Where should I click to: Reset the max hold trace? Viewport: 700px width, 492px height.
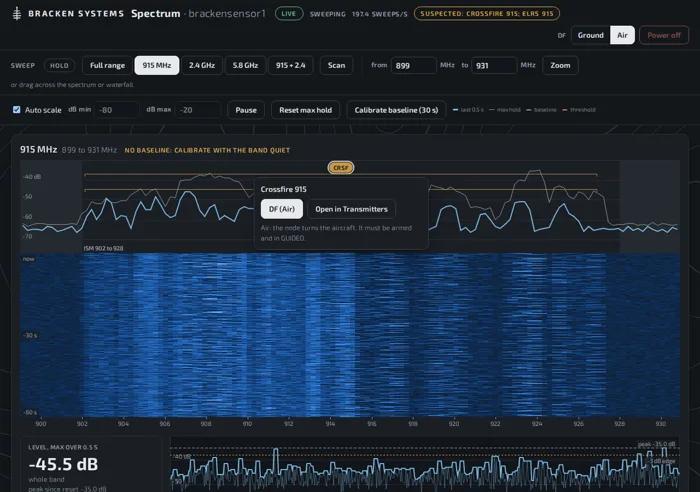pyautogui.click(x=305, y=110)
